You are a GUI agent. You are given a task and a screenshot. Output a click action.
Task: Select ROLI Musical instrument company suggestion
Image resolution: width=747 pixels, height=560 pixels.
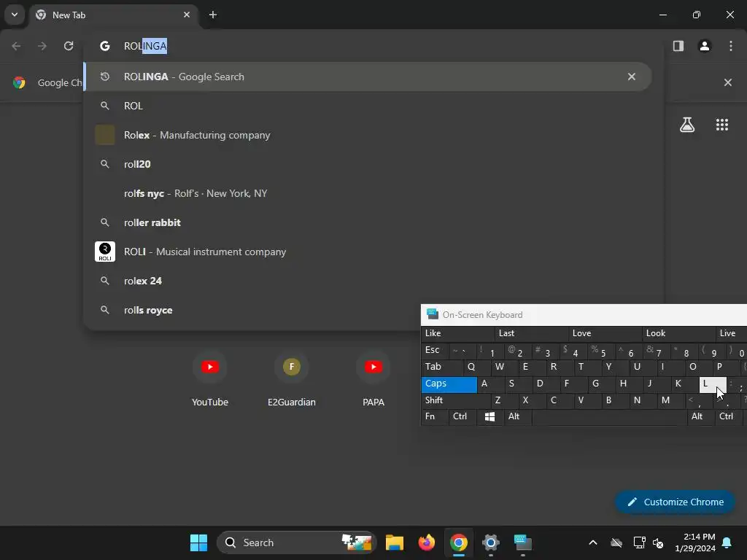pyautogui.click(x=368, y=252)
